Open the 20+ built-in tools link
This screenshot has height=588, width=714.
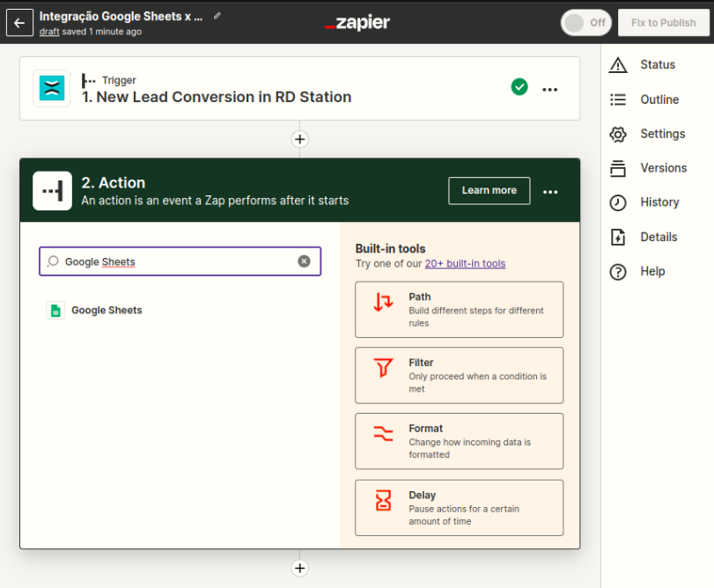(x=465, y=263)
